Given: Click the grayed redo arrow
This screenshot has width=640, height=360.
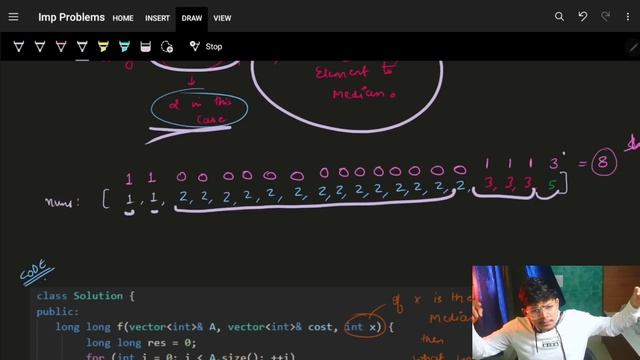Looking at the screenshot, I should [605, 17].
